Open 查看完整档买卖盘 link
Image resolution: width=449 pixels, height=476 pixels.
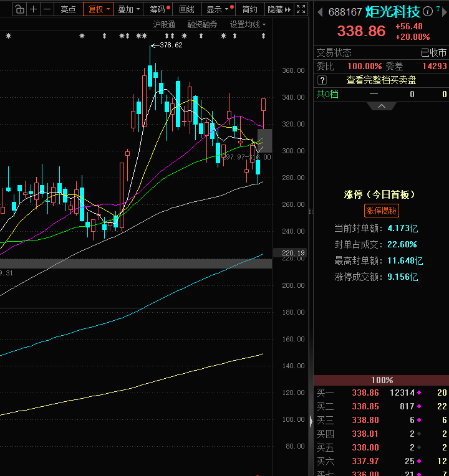click(381, 80)
